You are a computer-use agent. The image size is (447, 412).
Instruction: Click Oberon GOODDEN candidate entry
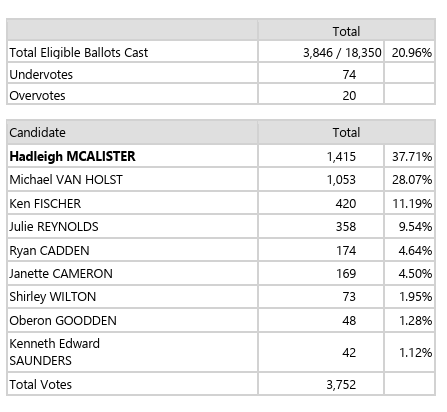tap(63, 320)
